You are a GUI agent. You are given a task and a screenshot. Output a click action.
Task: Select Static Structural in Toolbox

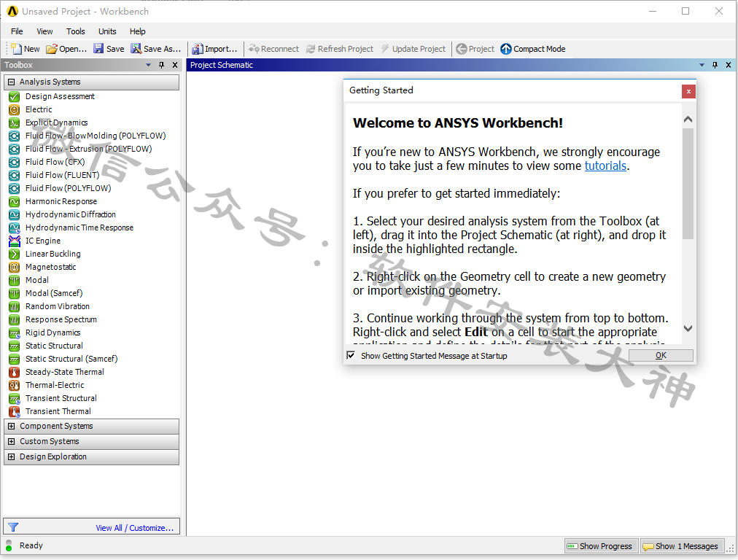(54, 346)
